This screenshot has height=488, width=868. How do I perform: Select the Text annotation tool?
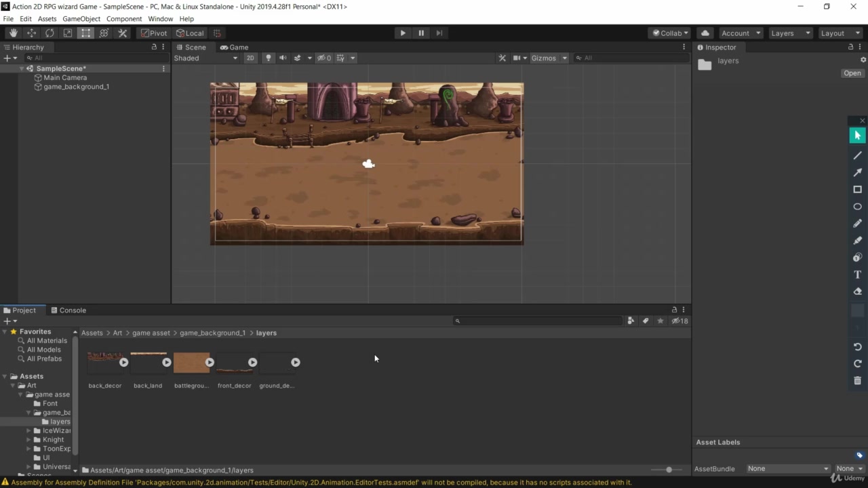(857, 274)
